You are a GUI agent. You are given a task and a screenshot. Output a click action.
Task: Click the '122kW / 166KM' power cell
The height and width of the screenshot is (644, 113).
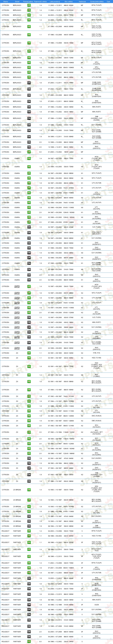68,453
